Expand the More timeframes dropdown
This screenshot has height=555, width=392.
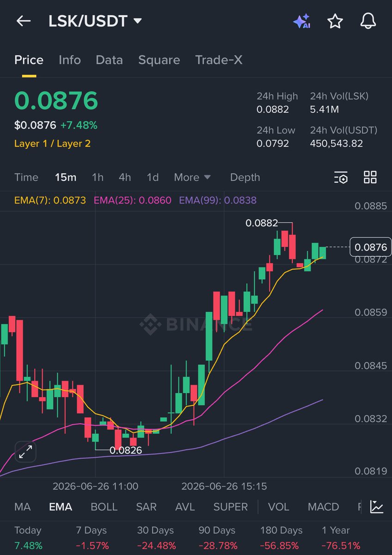(192, 177)
